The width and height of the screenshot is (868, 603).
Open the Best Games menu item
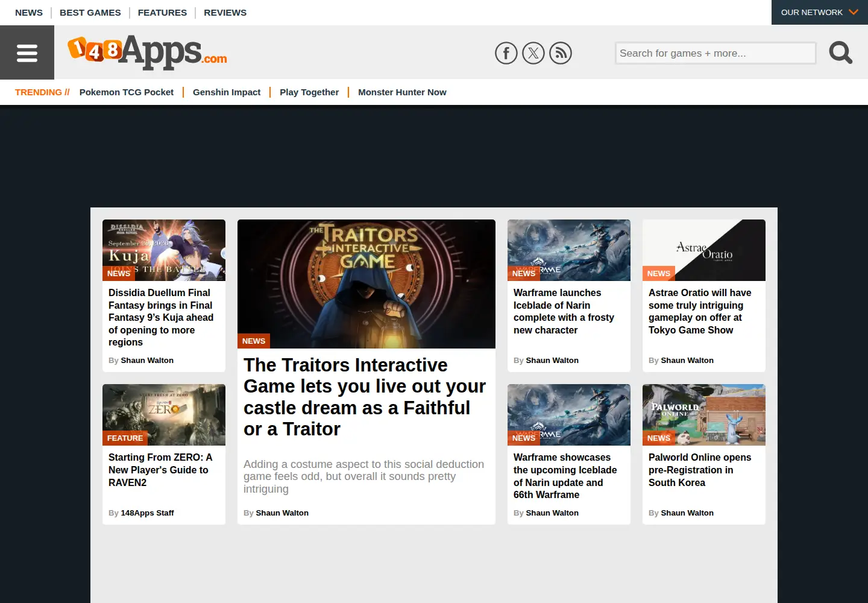point(90,12)
